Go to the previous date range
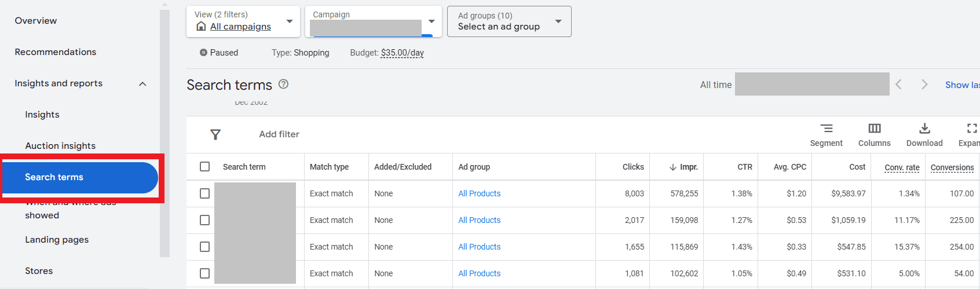Image resolution: width=980 pixels, height=289 pixels. [x=898, y=85]
